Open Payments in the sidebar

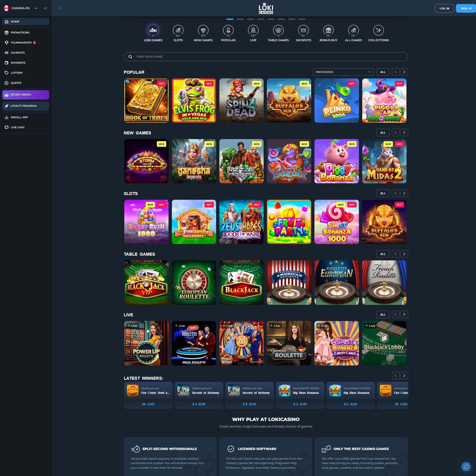point(26,63)
